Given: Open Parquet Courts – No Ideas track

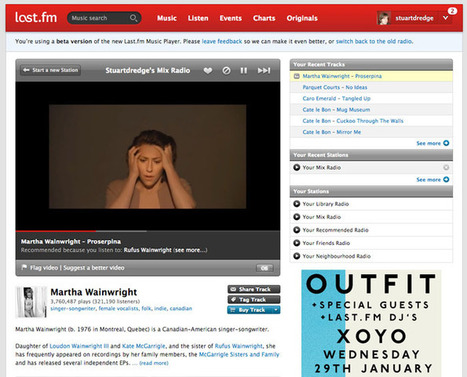Looking at the screenshot, I should click(x=335, y=87).
